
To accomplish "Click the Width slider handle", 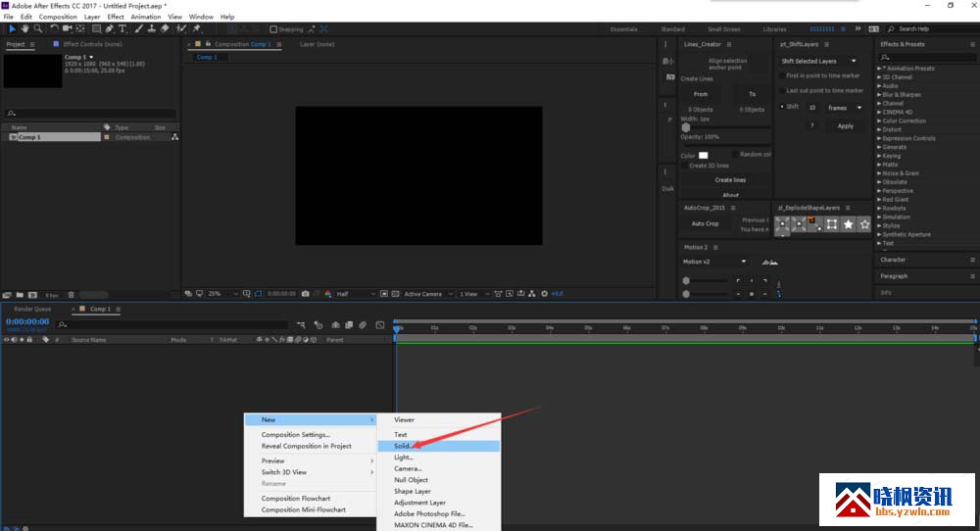I will tap(686, 126).
